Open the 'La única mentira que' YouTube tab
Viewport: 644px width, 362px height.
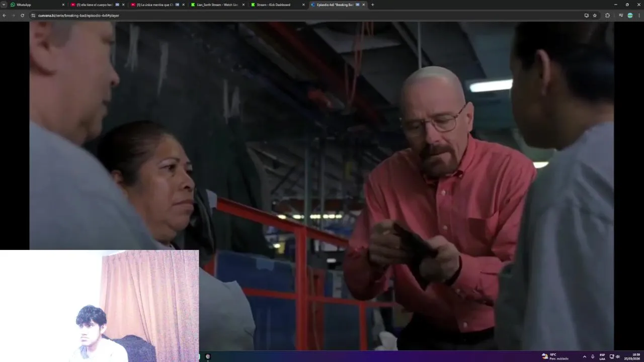157,5
